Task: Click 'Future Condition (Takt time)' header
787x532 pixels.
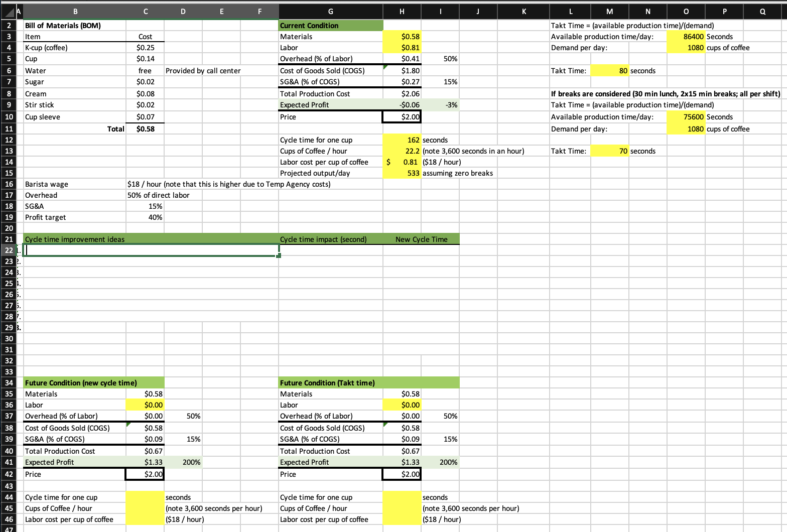Action: pyautogui.click(x=369, y=383)
